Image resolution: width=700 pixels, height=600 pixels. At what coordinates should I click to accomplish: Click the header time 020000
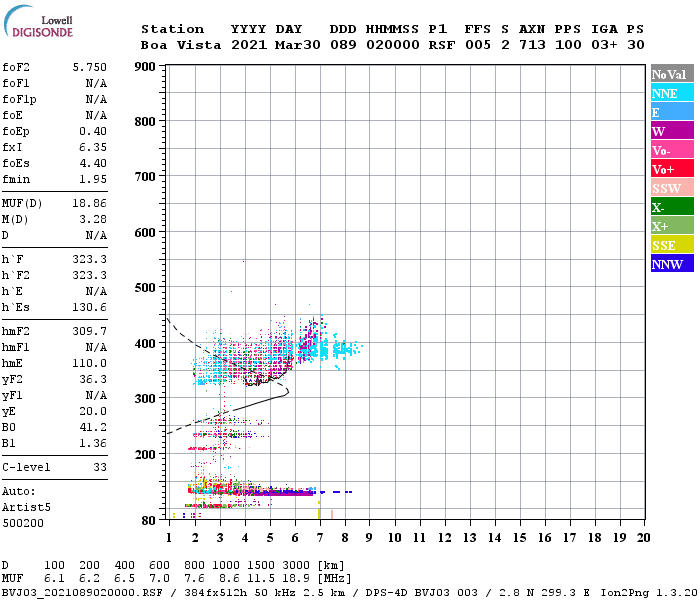pyautogui.click(x=392, y=45)
